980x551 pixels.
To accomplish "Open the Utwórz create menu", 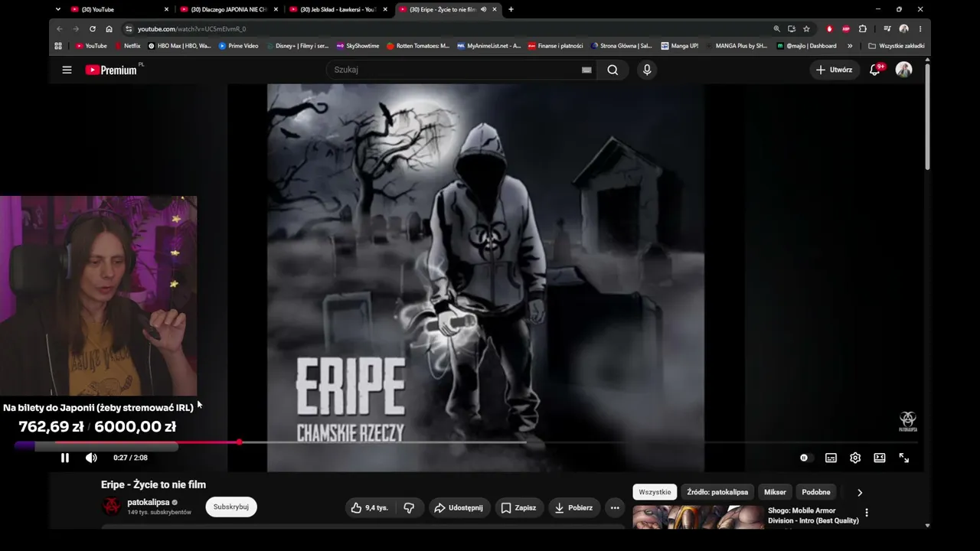I will pos(835,70).
